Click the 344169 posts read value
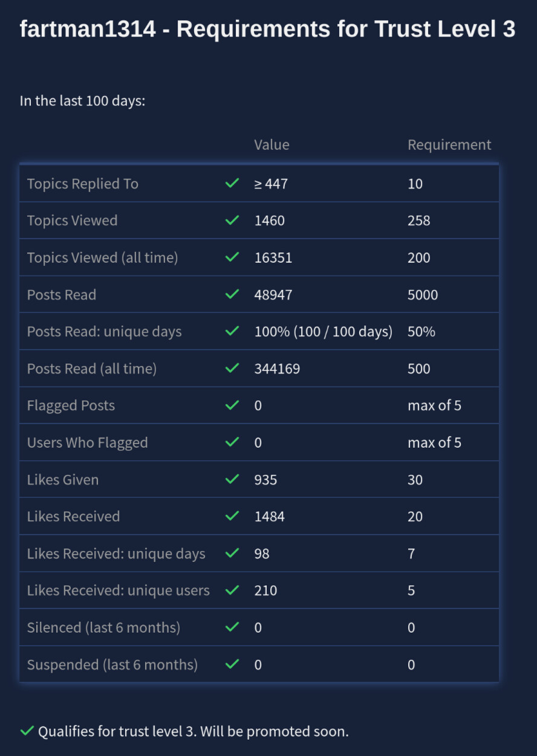The image size is (537, 756). click(x=277, y=369)
